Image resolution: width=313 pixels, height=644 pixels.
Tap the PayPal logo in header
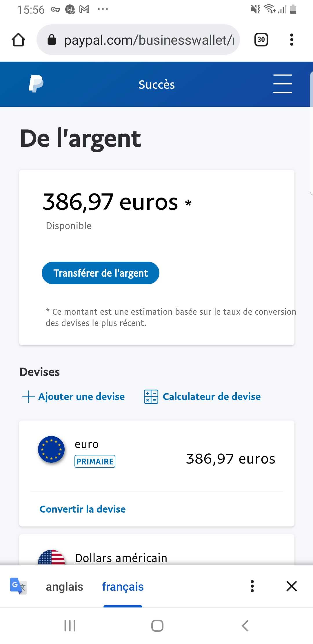click(36, 84)
